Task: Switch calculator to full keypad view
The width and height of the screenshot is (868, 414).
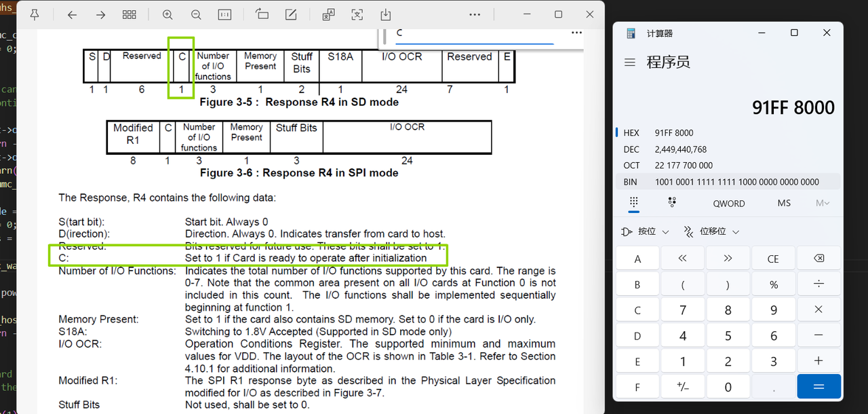Action: click(x=634, y=202)
